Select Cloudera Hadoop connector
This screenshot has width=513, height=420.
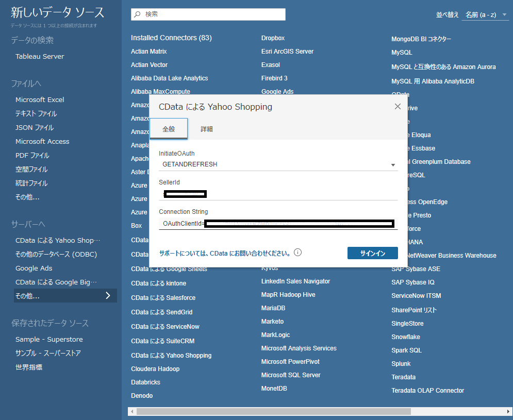click(155, 368)
